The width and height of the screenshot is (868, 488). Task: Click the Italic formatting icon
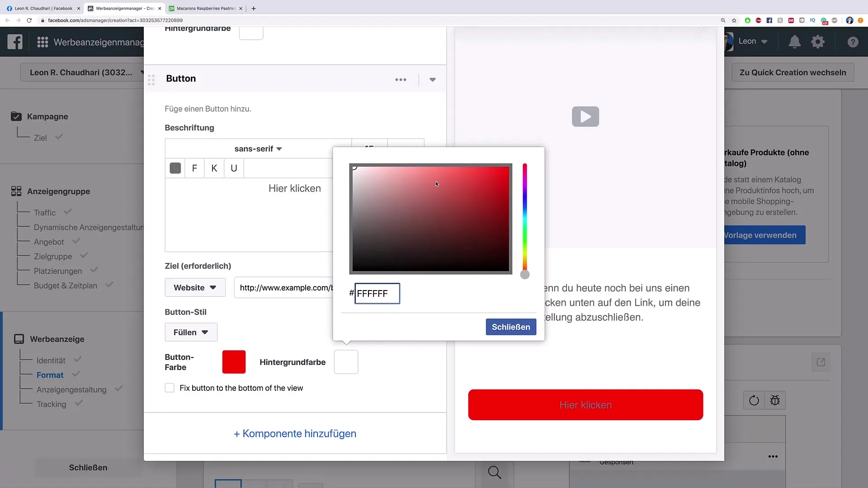(214, 168)
